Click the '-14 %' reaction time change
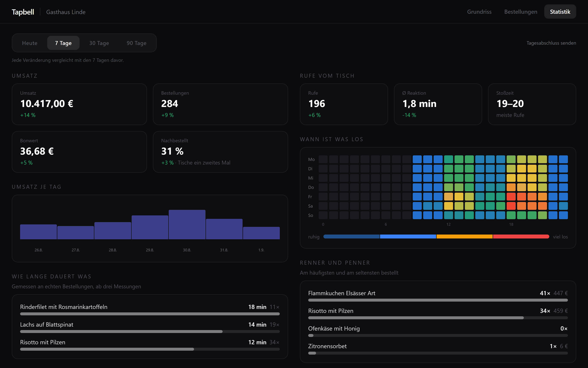Viewport: 588px width, 368px height. pyautogui.click(x=409, y=115)
